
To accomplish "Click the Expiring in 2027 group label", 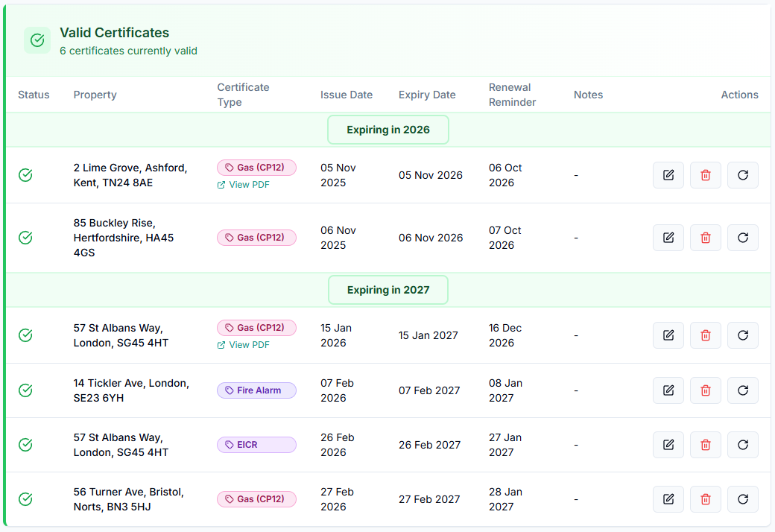I will (x=388, y=290).
